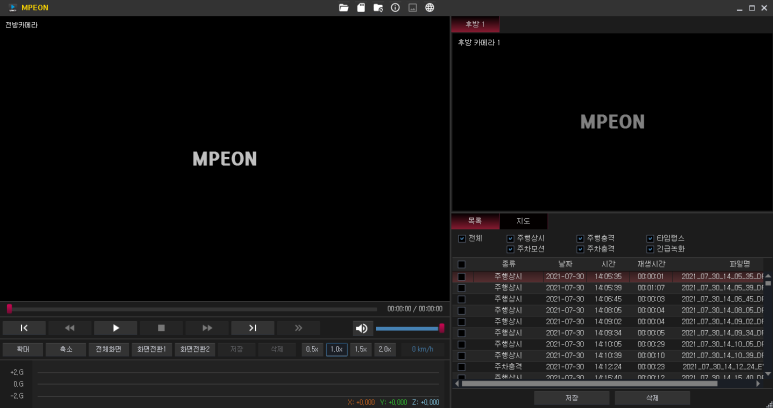
Task: Toggle the 주행상시 filter checkbox
Action: click(x=510, y=239)
